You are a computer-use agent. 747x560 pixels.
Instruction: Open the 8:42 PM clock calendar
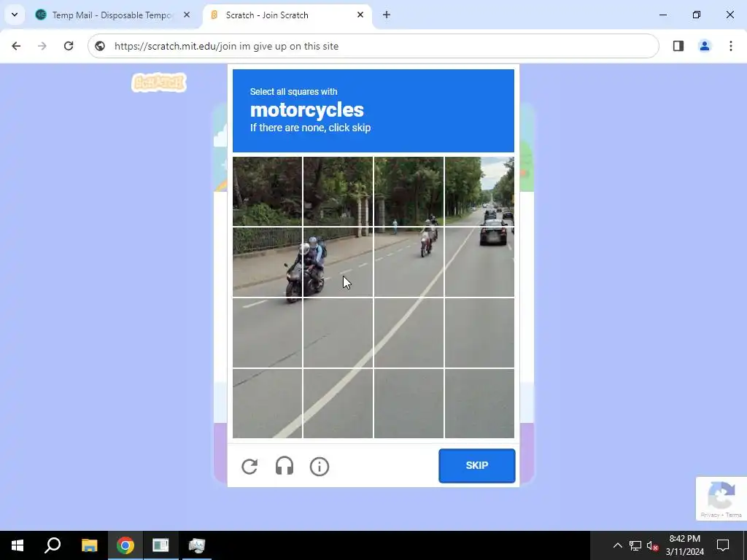click(684, 545)
